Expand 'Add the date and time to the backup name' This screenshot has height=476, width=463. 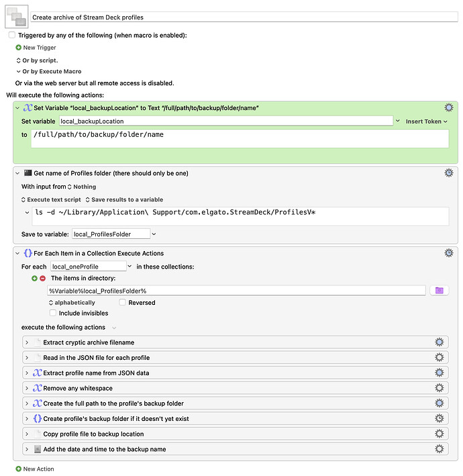click(x=27, y=449)
